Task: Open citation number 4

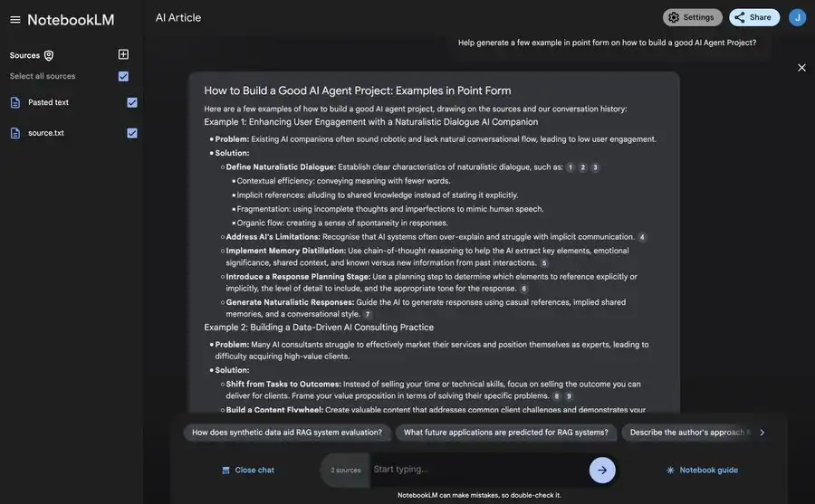Action: tap(642, 237)
